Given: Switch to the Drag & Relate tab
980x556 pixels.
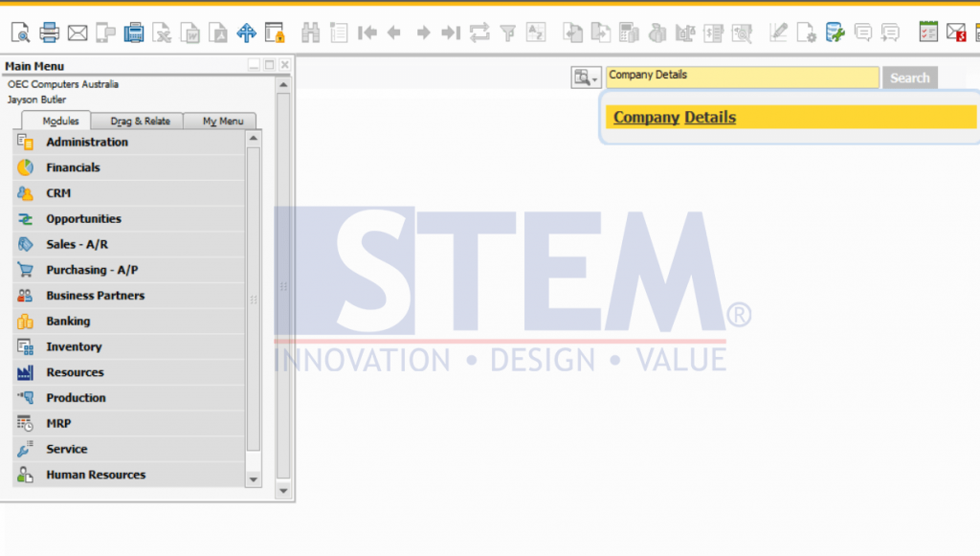Looking at the screenshot, I should 140,122.
